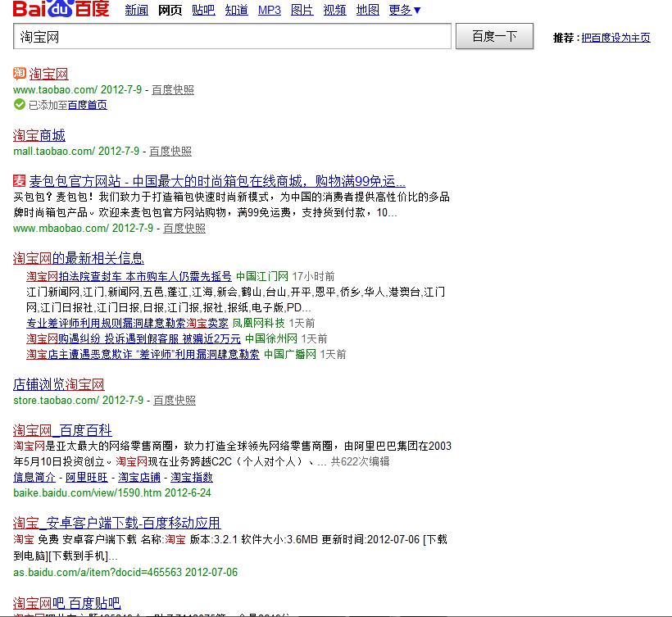The height and width of the screenshot is (617, 672).
Task: Open 百度快照 for store.taobao.com result
Action: 175,401
